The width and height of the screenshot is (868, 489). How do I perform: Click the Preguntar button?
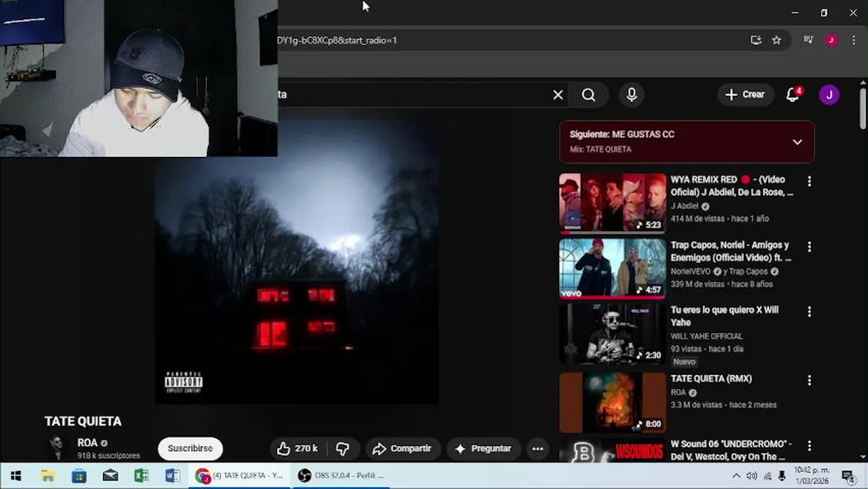[x=483, y=448]
